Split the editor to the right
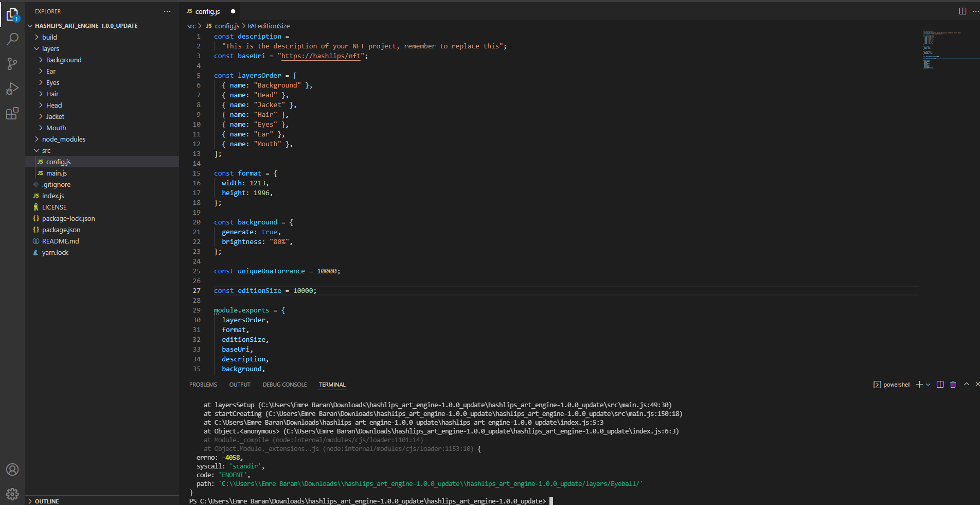 [963, 11]
